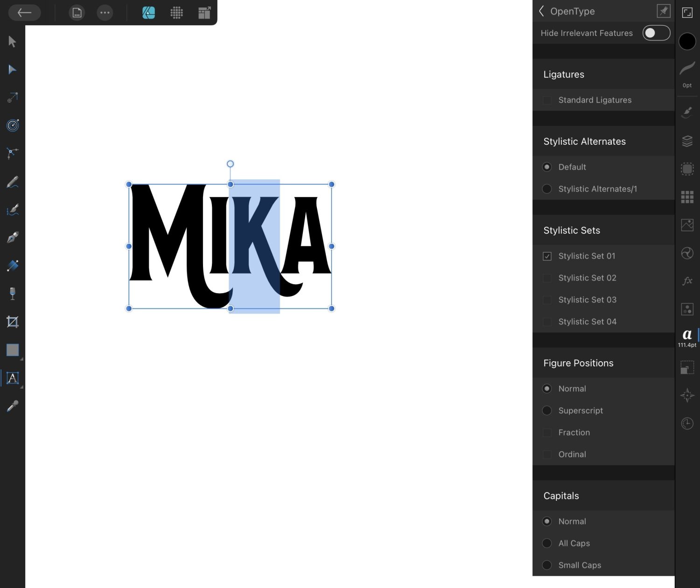Go back from the OpenType panel
The width and height of the screenshot is (700, 588).
pyautogui.click(x=541, y=11)
